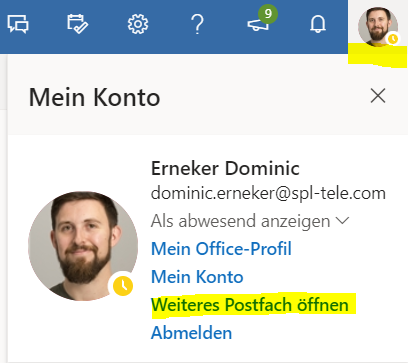The image size is (408, 363).
Task: Click the yellow away status badge on the header avatar
Action: point(393,39)
